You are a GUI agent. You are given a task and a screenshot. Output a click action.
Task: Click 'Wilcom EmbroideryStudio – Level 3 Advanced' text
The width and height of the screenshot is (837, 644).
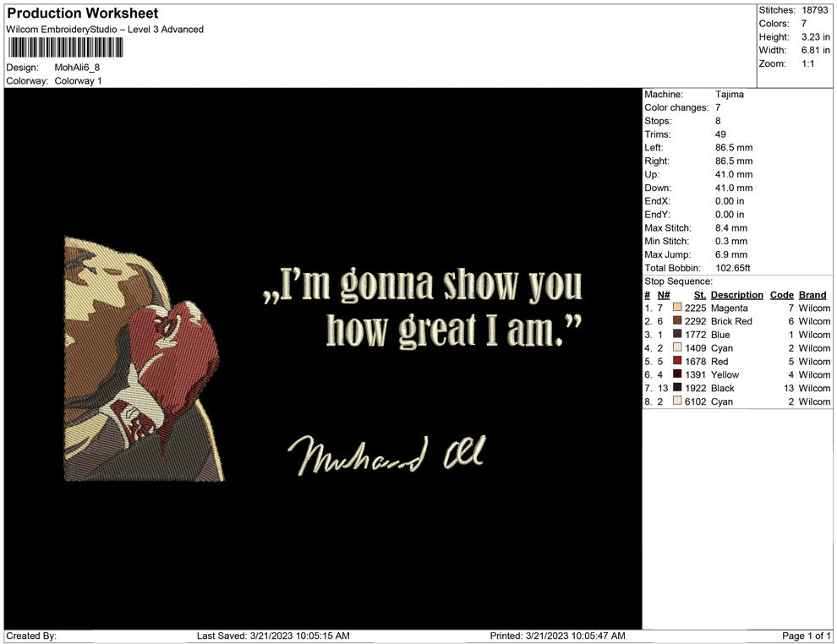[x=105, y=30]
